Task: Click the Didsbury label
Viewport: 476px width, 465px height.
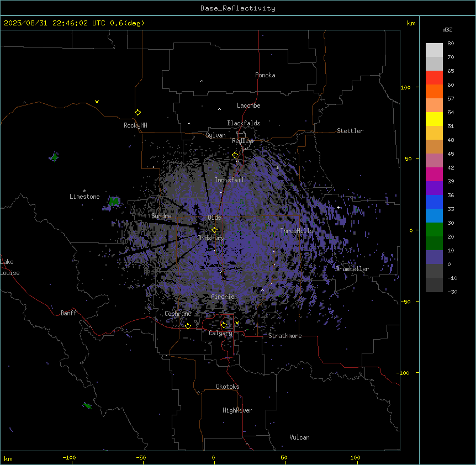Action: (x=211, y=238)
